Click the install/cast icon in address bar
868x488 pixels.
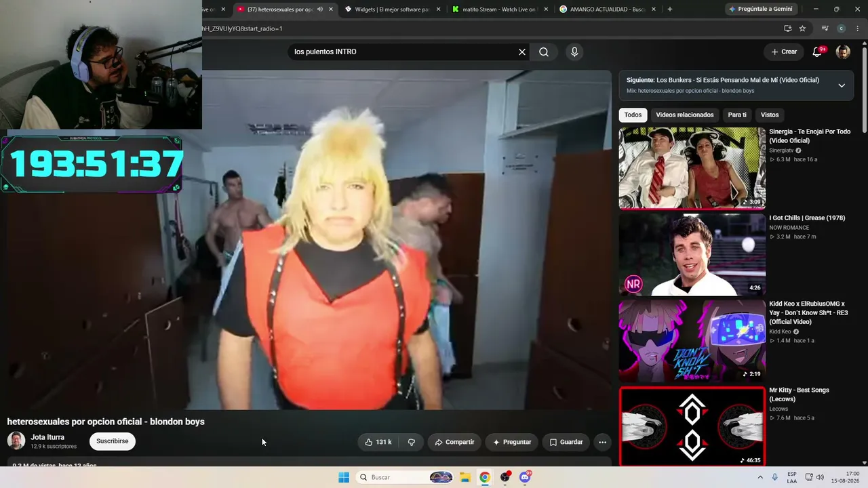coord(787,28)
